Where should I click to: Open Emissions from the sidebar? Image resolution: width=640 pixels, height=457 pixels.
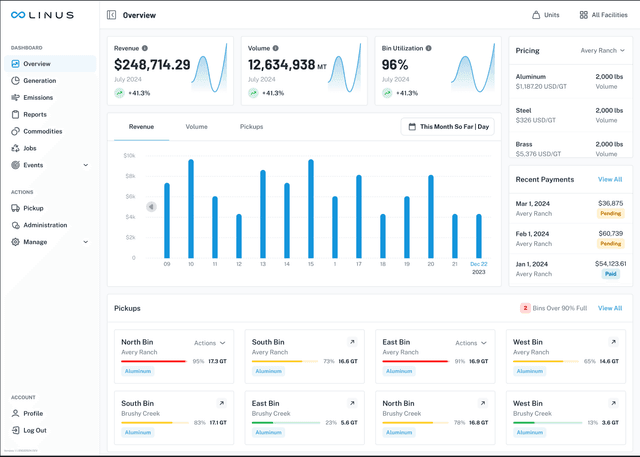(39, 98)
